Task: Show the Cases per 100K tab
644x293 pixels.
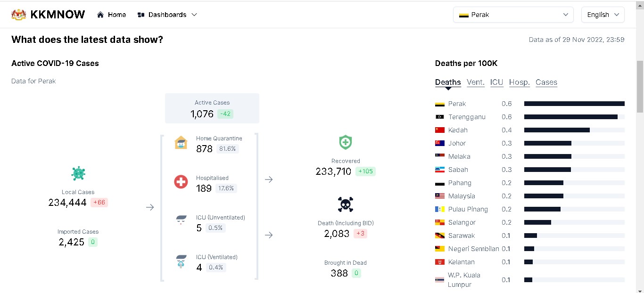Action: point(546,82)
